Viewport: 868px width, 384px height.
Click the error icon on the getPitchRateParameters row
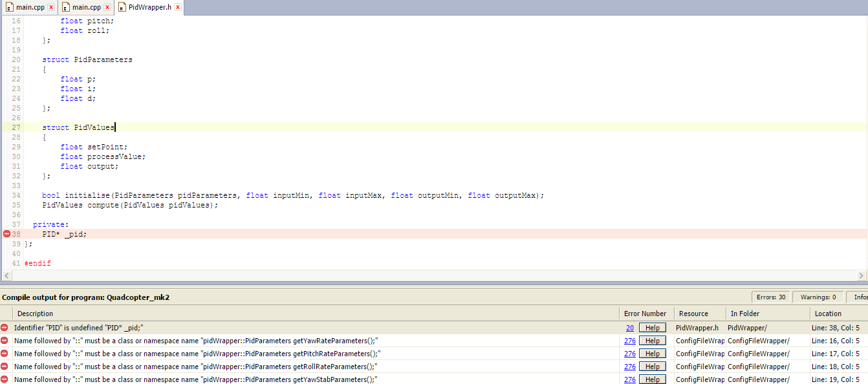(x=5, y=354)
